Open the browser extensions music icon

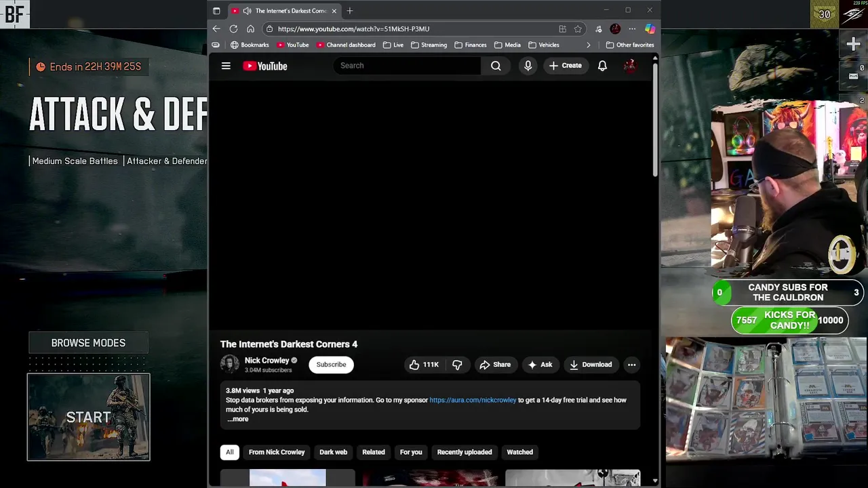point(598,29)
